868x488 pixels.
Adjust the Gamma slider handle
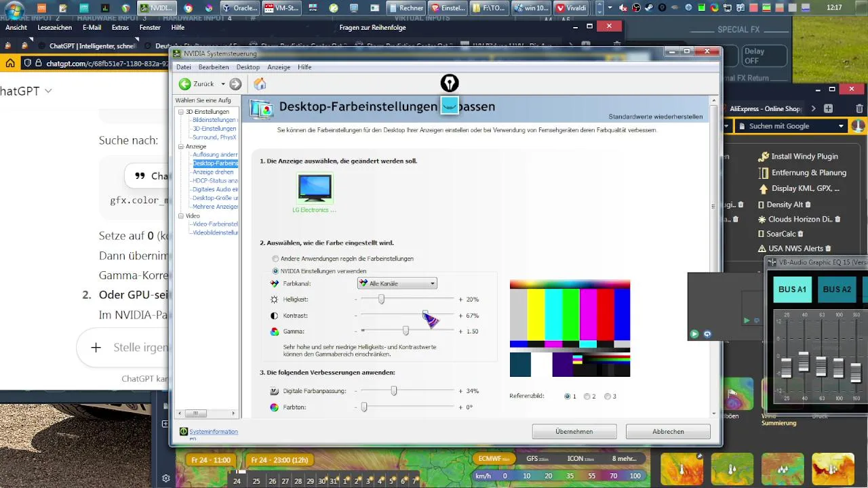click(x=406, y=331)
